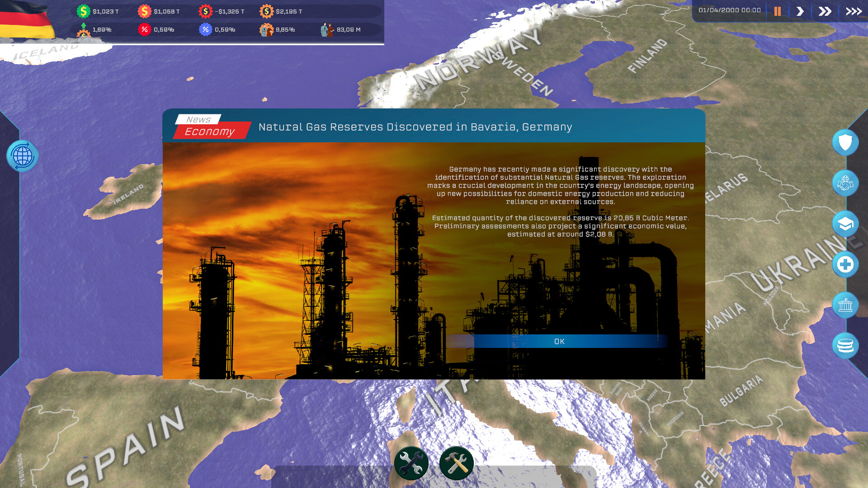
Task: Open the government building menu
Action: [845, 305]
